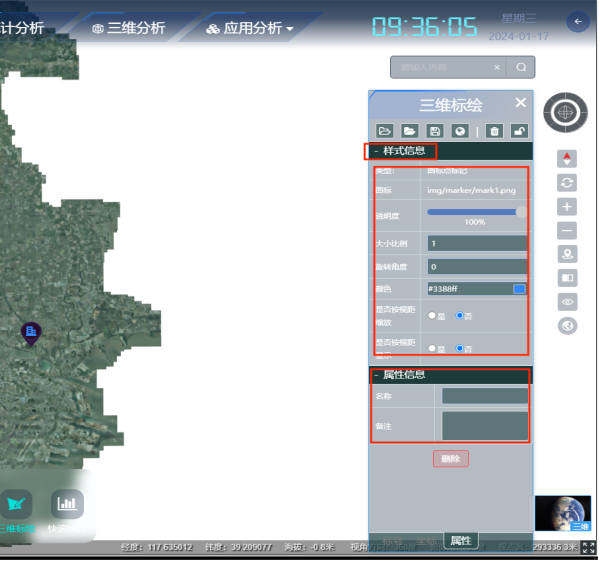Click the back arrow button top right
The height and width of the screenshot is (561, 600).
pos(578,22)
